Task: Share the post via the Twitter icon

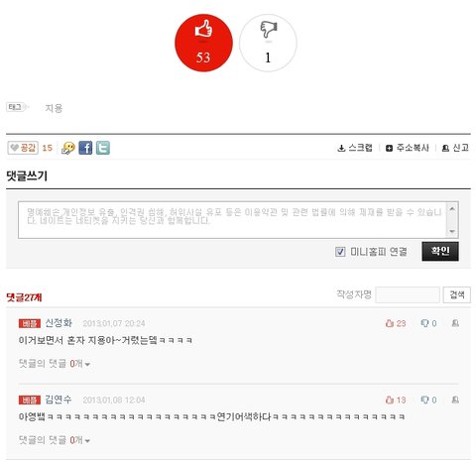Action: [103, 148]
